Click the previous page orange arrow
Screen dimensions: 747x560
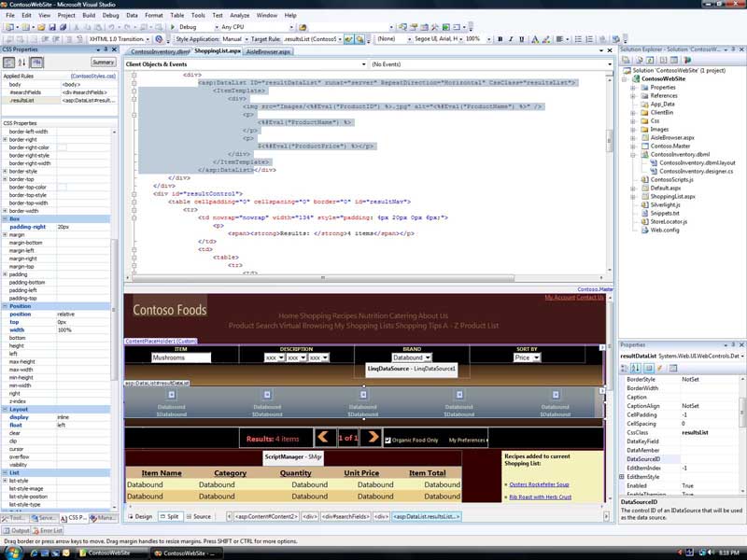click(x=323, y=437)
